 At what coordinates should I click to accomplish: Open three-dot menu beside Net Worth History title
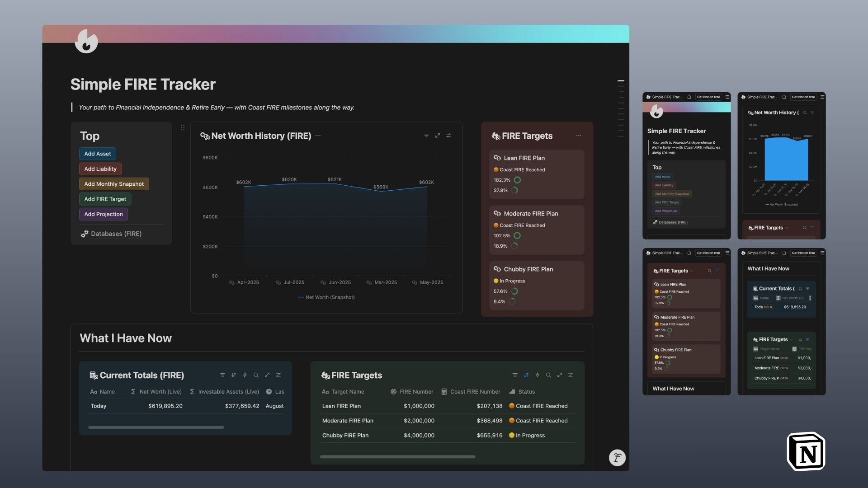[318, 136]
